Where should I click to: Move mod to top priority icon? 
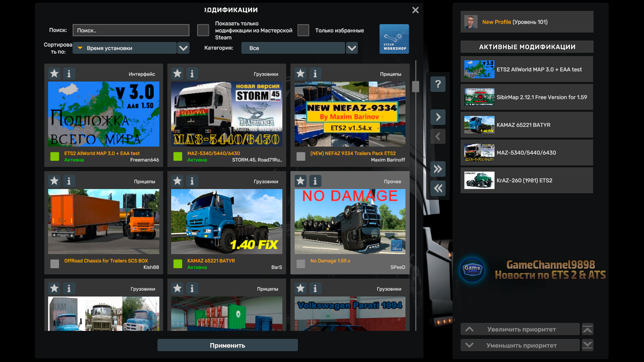pos(588,329)
